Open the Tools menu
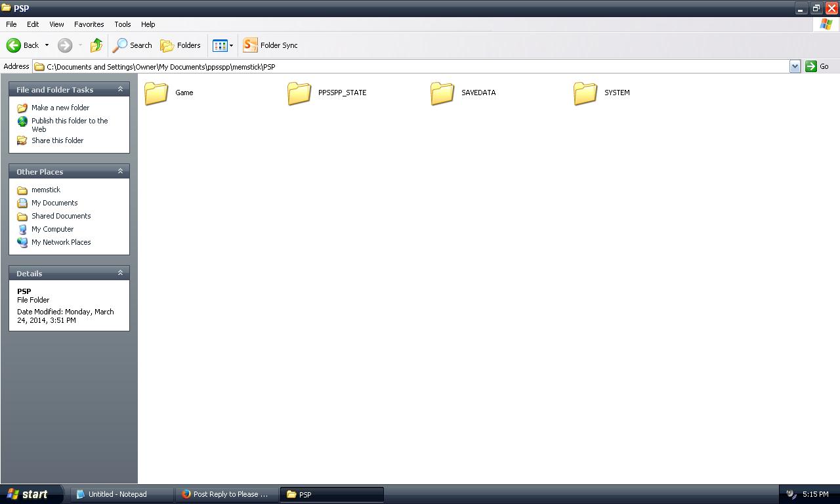 pos(122,24)
